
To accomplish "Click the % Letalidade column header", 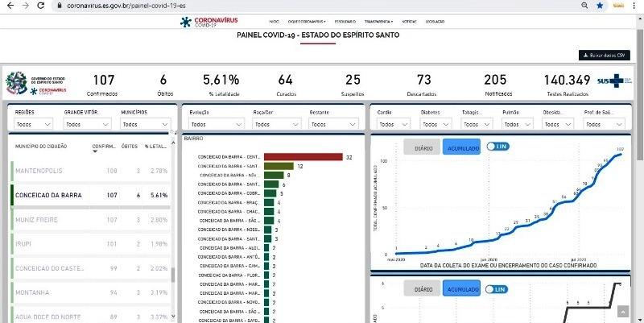I will (155, 147).
